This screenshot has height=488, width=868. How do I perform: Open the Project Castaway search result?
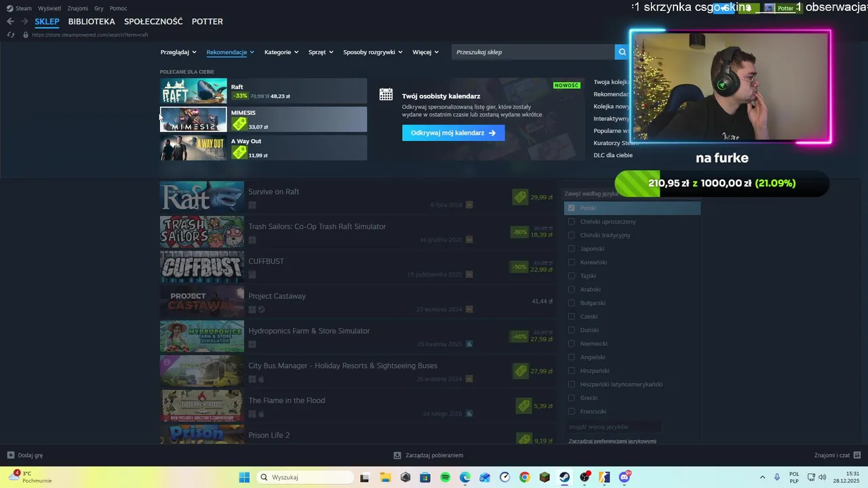coord(357,302)
